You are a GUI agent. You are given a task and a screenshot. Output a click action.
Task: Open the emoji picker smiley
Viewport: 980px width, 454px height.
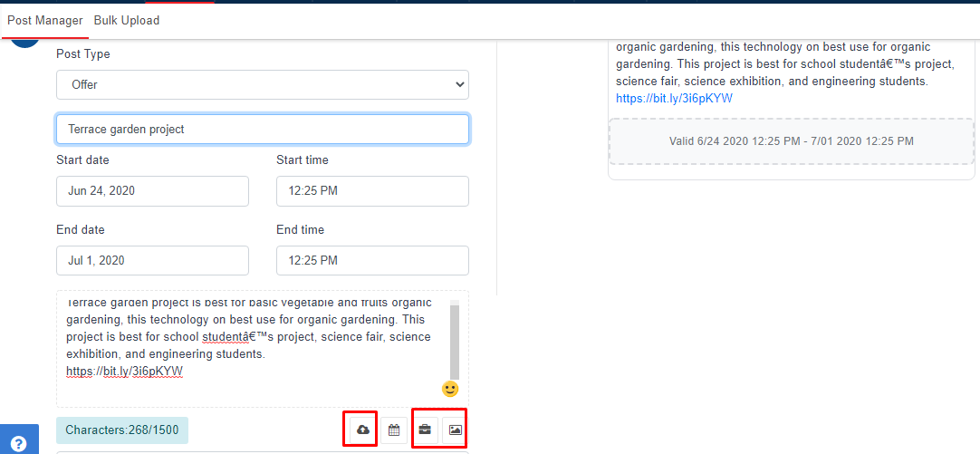pos(450,389)
